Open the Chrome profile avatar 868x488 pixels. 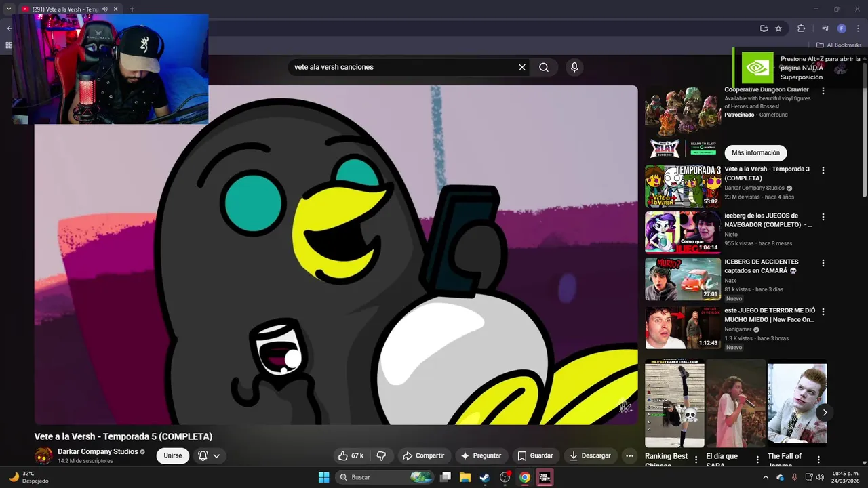click(842, 28)
